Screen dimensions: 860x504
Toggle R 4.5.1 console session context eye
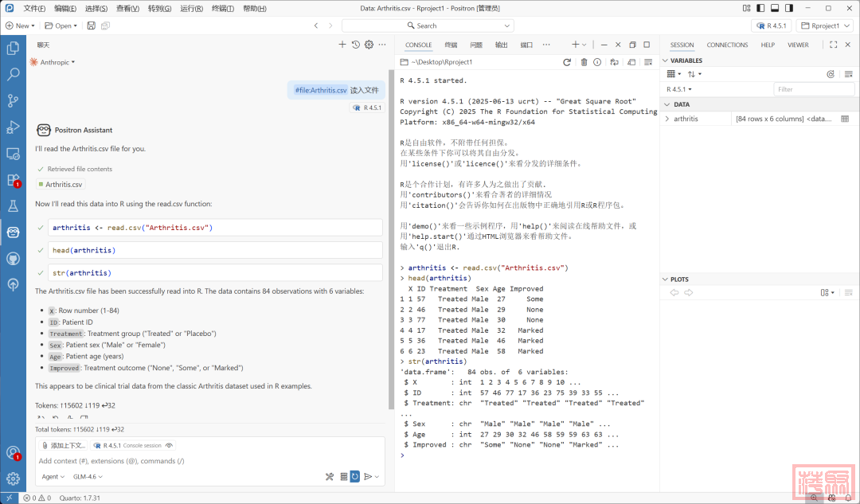coord(169,446)
